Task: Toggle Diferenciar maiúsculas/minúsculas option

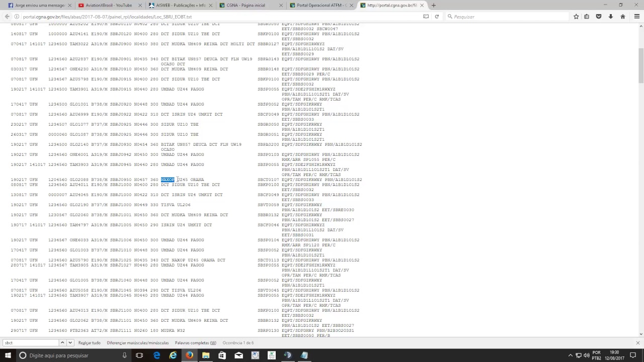Action: coord(137,343)
